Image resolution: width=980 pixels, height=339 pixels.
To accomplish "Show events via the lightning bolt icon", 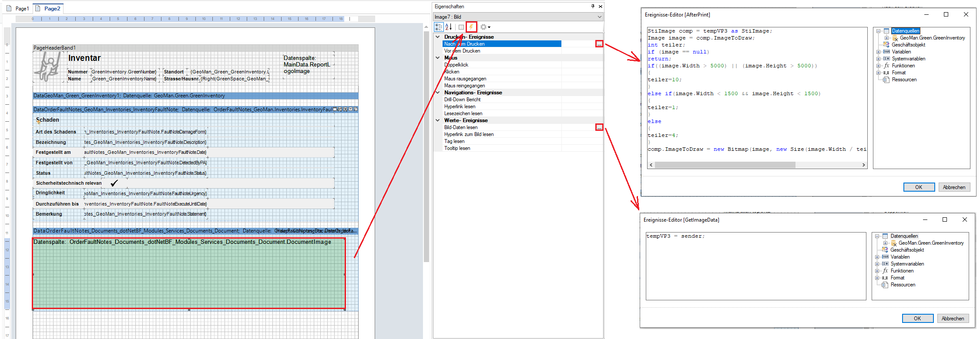I will pos(471,27).
